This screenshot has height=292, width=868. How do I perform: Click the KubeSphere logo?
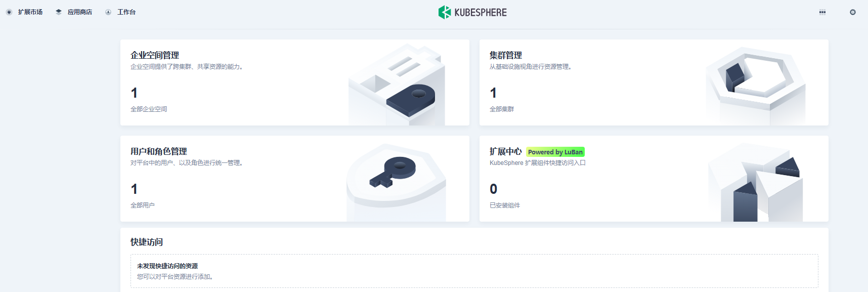click(x=472, y=12)
